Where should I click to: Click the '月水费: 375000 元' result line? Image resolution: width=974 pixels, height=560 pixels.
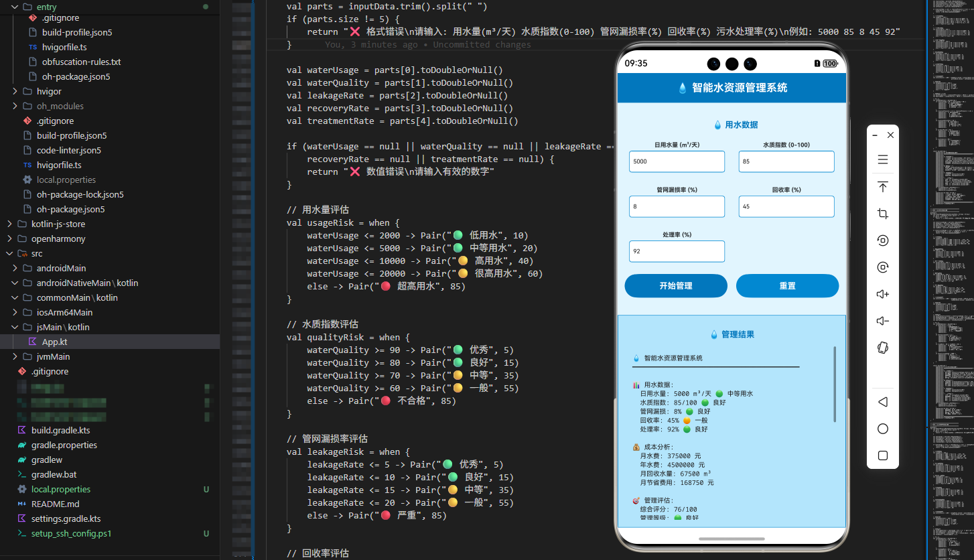[x=671, y=456]
